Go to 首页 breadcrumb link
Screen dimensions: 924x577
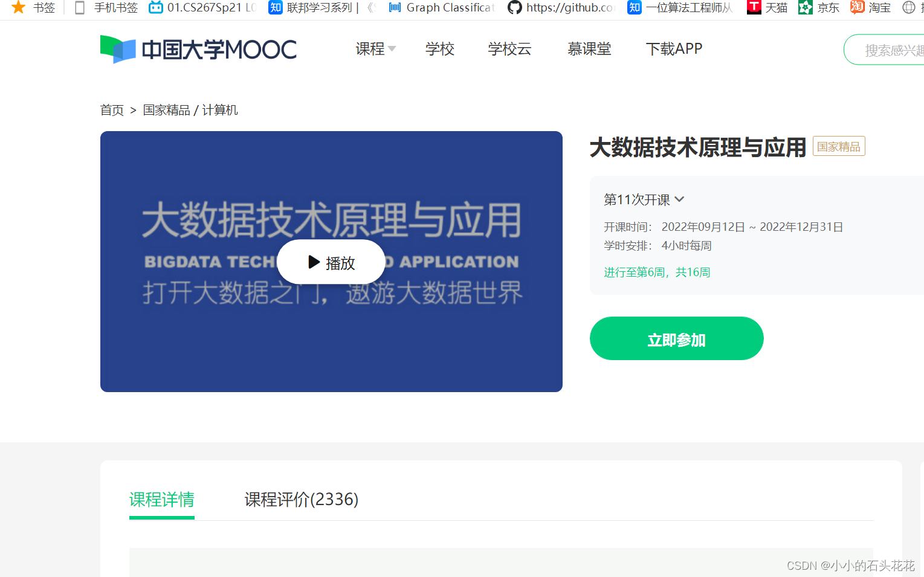(112, 110)
